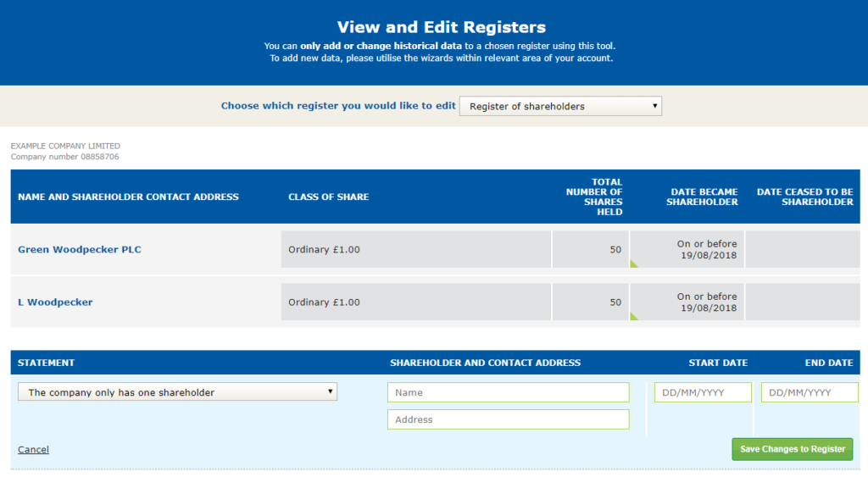Click Green Woodpecker PLC date became shareholder text
Screen dimensions: 868x477
(x=706, y=250)
